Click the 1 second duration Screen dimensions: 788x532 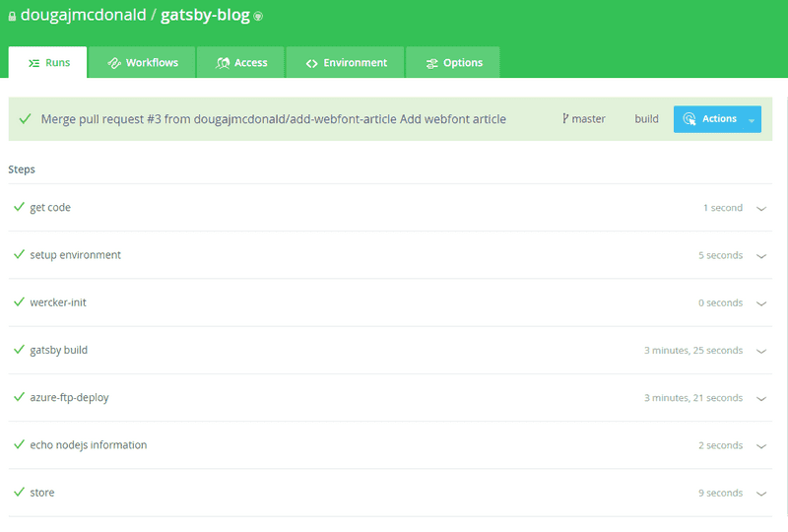pos(723,208)
